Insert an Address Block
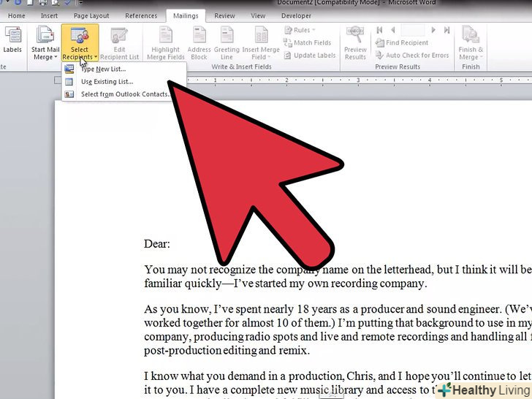Viewport: 532px width, 399px height. (199, 42)
